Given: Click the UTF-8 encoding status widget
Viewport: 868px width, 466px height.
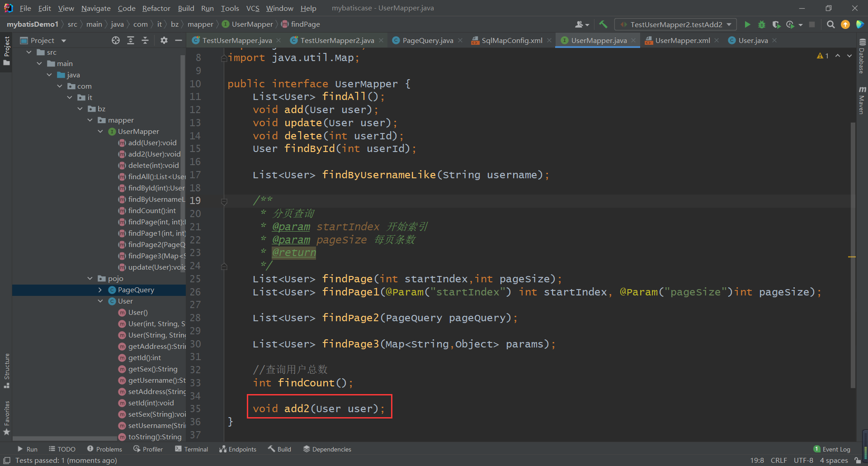Looking at the screenshot, I should pos(803,460).
